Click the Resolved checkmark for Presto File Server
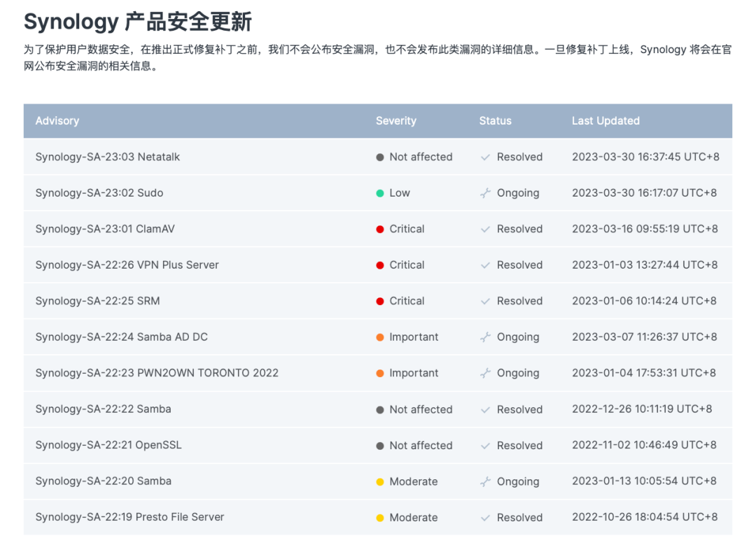756x536 pixels. (485, 517)
